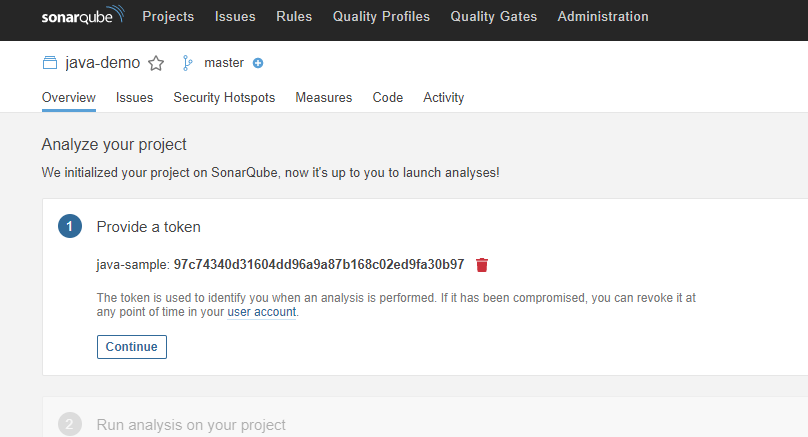The width and height of the screenshot is (808, 437).
Task: Select the Measures tab
Action: [323, 98]
